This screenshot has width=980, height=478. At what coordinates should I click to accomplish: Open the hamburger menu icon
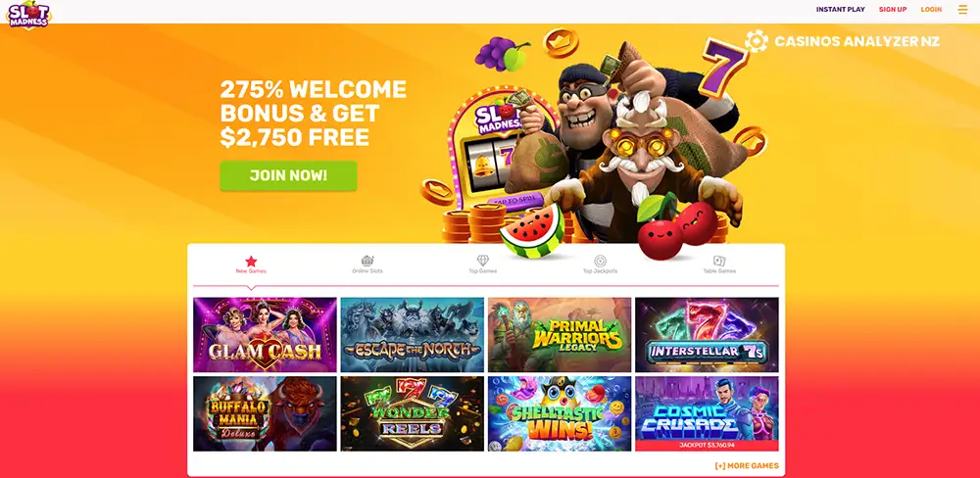click(x=962, y=10)
